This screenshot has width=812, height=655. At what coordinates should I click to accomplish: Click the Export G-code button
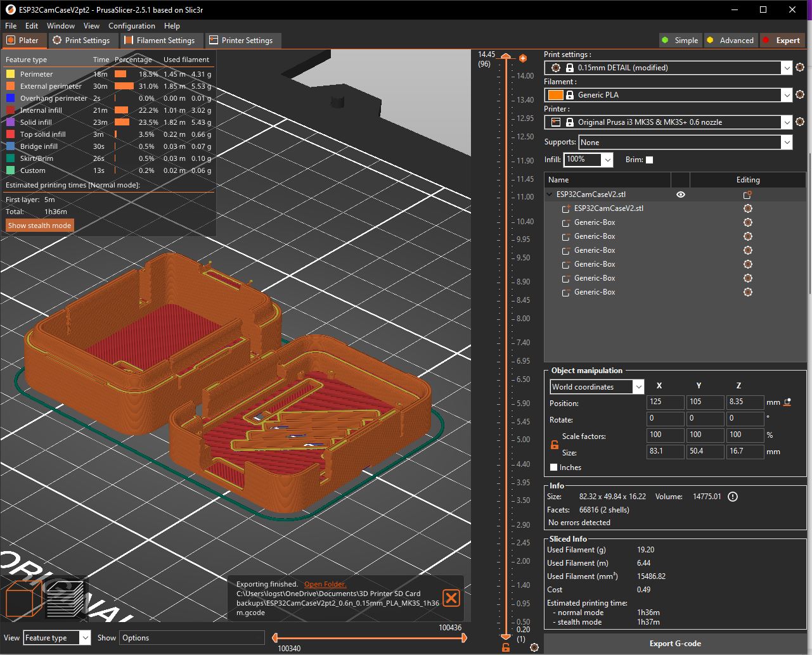pos(675,644)
